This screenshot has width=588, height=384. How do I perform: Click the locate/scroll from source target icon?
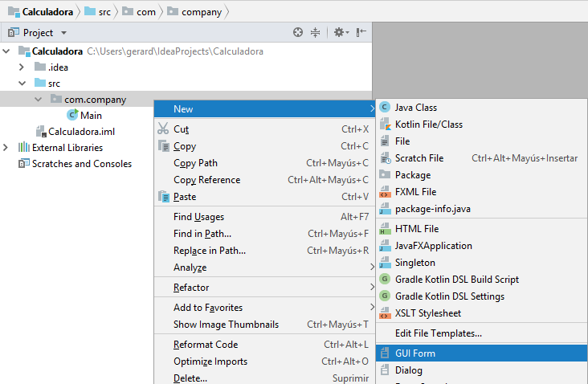tap(298, 33)
